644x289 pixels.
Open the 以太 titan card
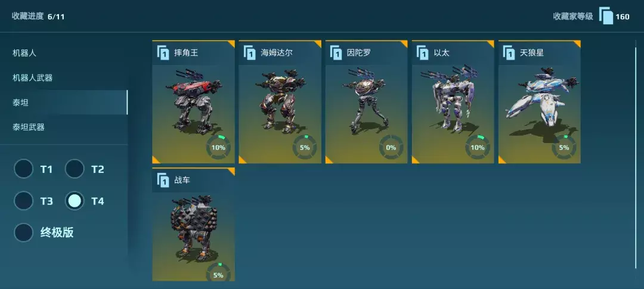click(453, 102)
